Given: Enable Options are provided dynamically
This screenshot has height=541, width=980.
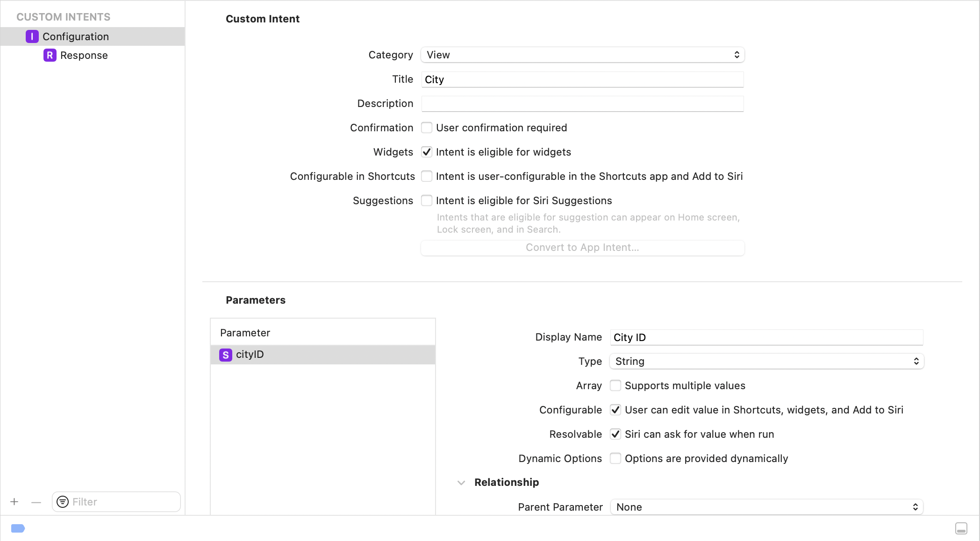Looking at the screenshot, I should tap(615, 458).
